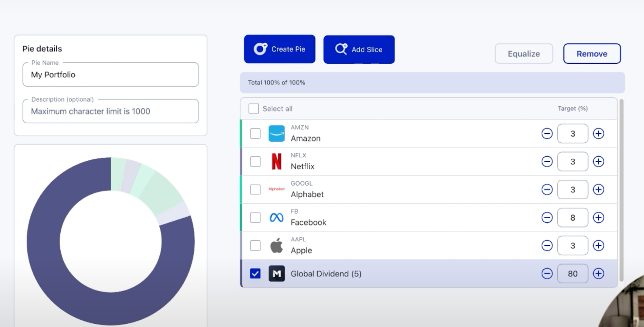Click the Netflix logo icon

coord(277,161)
